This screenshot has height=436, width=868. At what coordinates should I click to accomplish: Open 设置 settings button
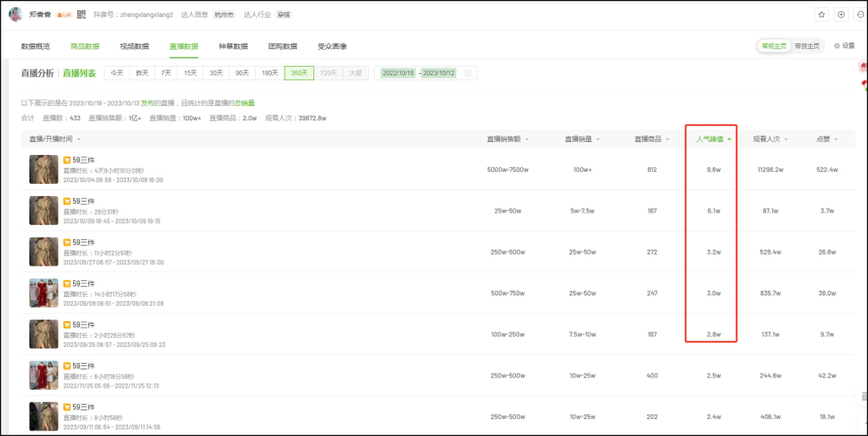tap(844, 46)
